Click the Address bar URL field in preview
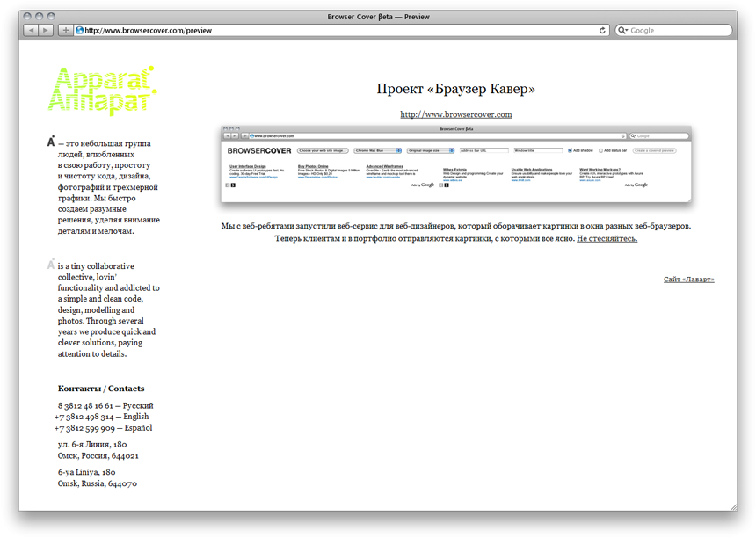The height and width of the screenshot is (538, 756). pyautogui.click(x=484, y=150)
